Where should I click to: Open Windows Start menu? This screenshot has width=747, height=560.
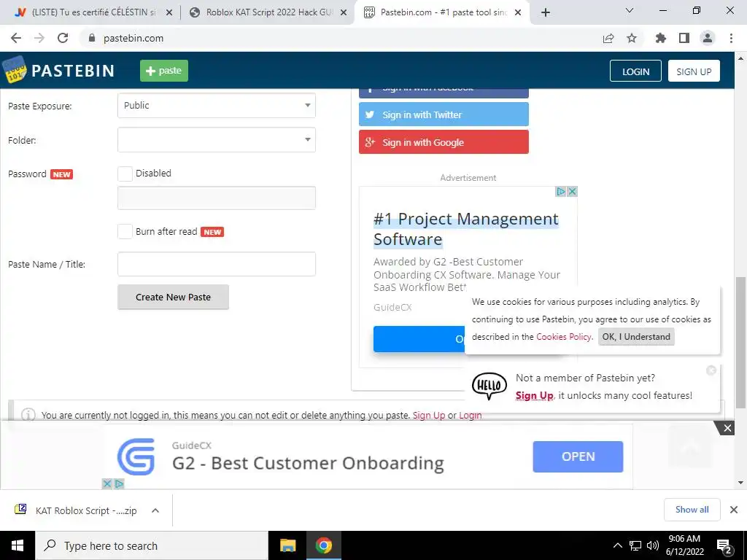point(18,545)
